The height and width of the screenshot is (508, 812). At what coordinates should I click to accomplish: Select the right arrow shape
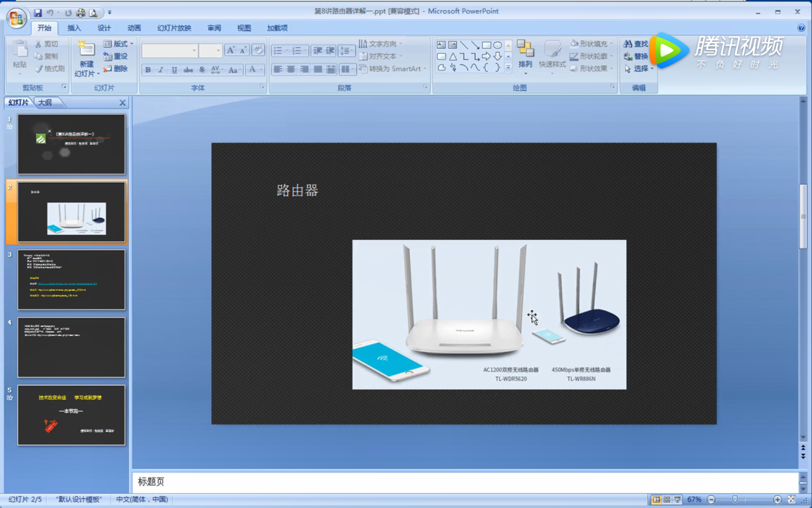pyautogui.click(x=486, y=57)
